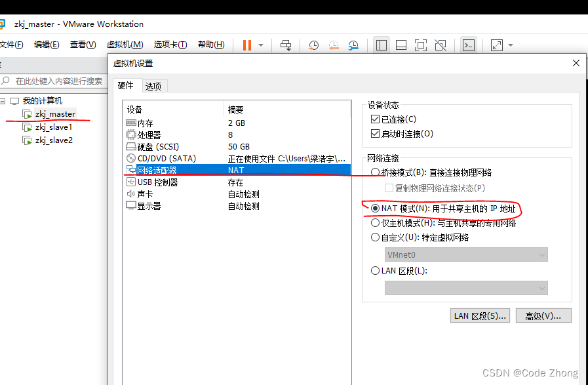
Task: Click the network adapter (网络适配器) icon
Action: coord(131,170)
